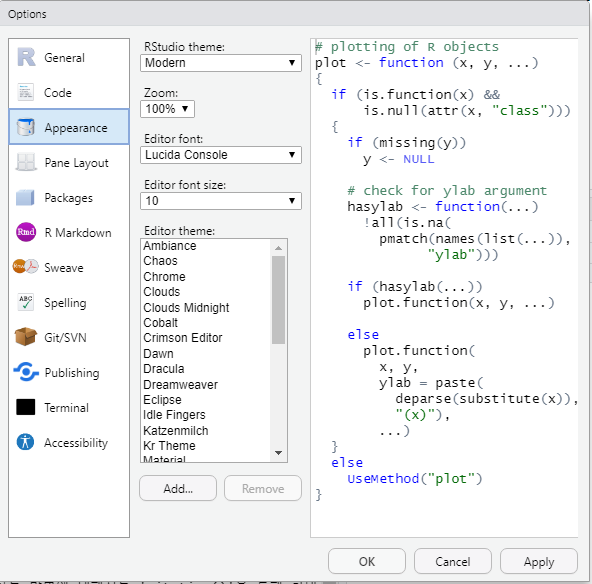Click theme list scroll down arrow
The height and width of the screenshot is (584, 592).
pyautogui.click(x=279, y=453)
